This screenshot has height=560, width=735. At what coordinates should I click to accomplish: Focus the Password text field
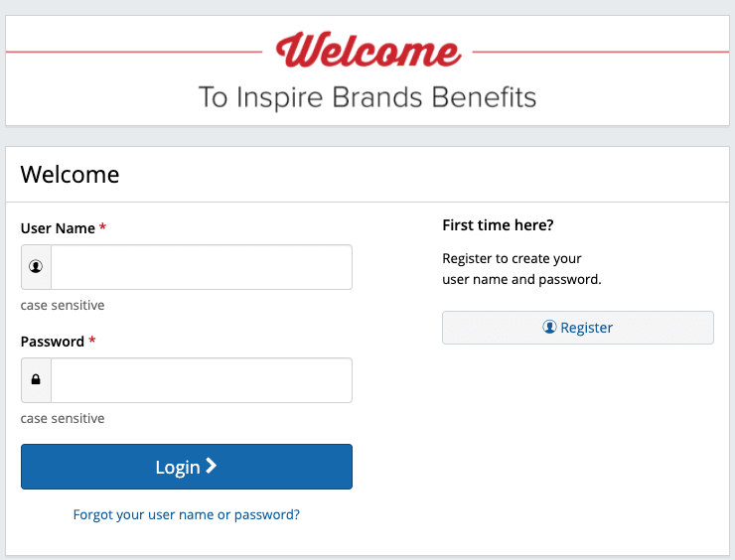pyautogui.click(x=202, y=380)
